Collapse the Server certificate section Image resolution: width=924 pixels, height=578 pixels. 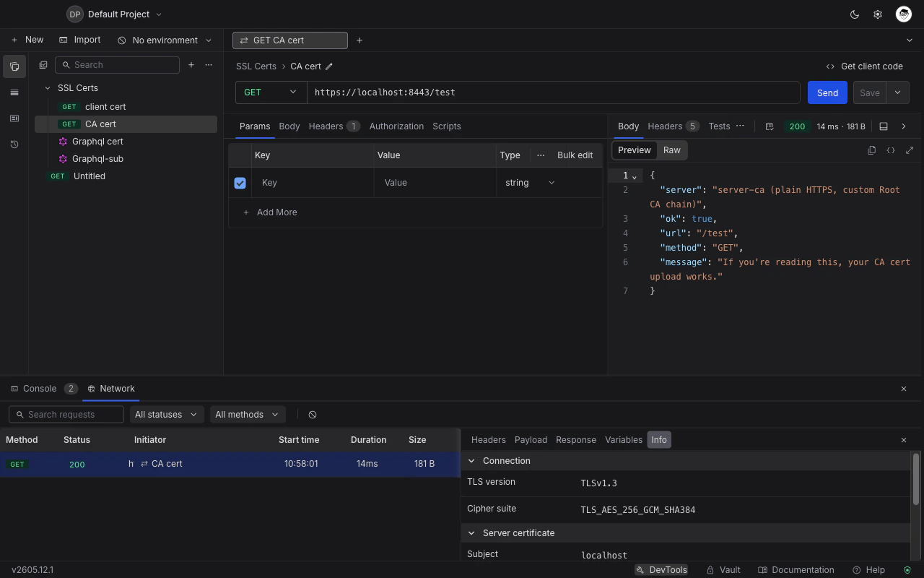click(471, 533)
